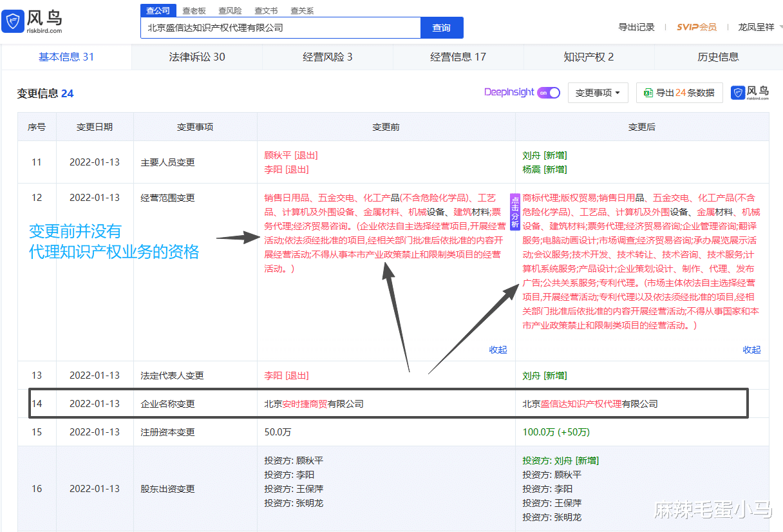
Task: Click 杨震 [新增] in row 11
Action: click(545, 169)
